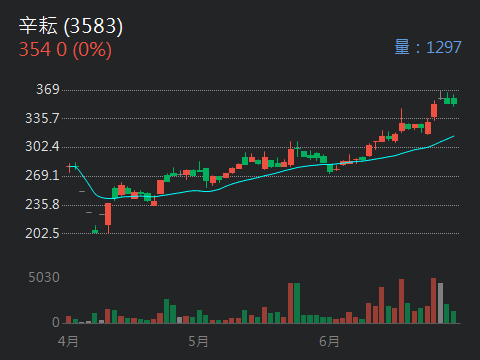The image size is (480, 360).
Task: Click the 202.5 price axis label
Action: pyautogui.click(x=42, y=233)
